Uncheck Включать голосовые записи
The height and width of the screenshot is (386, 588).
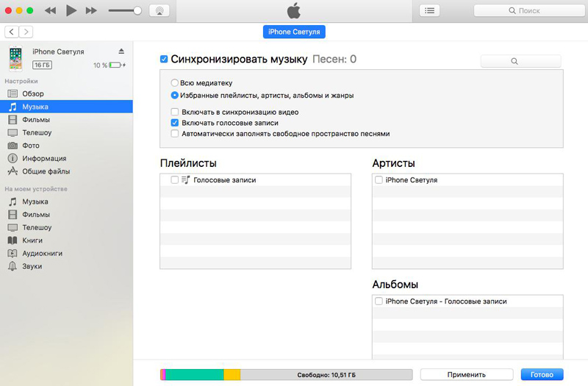[175, 123]
